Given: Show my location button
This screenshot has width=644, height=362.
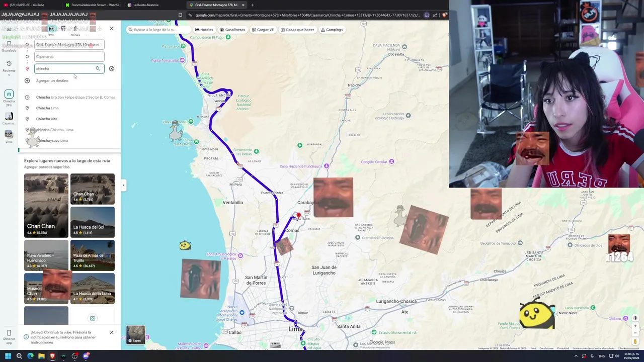Looking at the screenshot, I should click(x=635, y=318).
